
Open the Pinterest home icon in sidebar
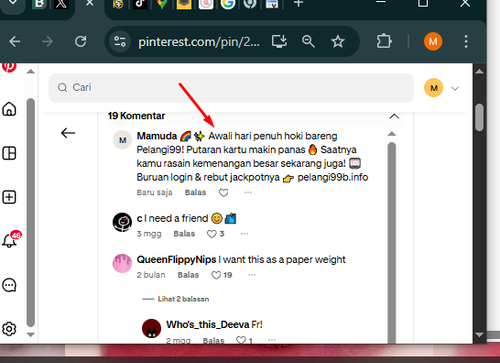pos(9,109)
